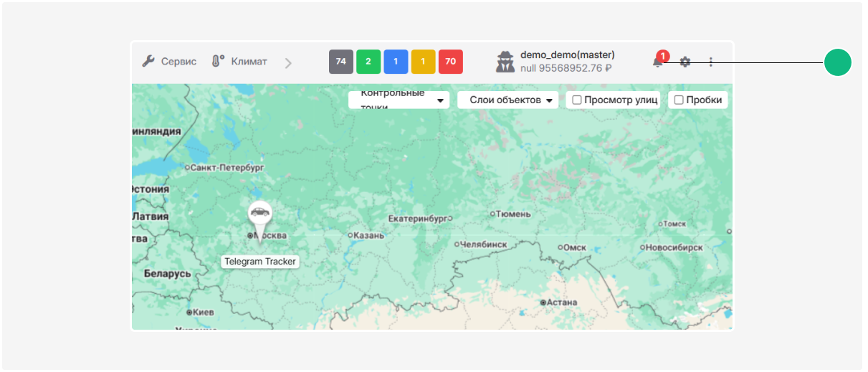
Task: Click Астана city label on map
Action: [561, 302]
